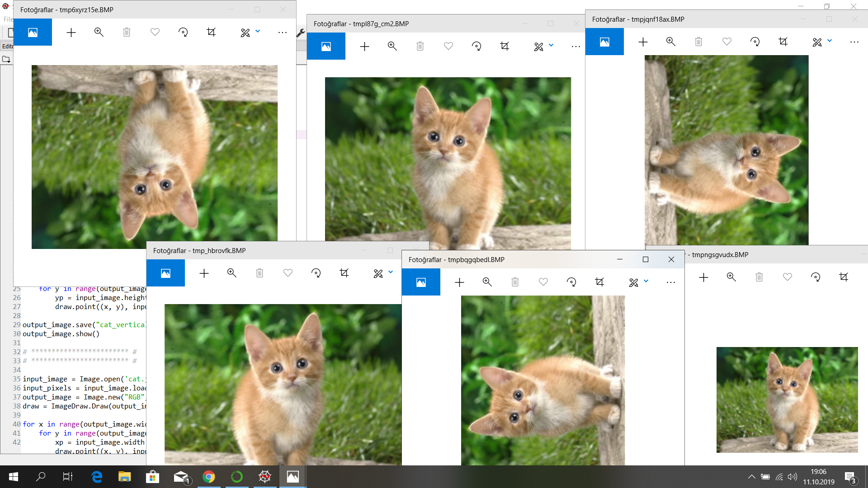Image resolution: width=868 pixels, height=488 pixels.
Task: Rotate image in tmpl87g_cm2.BMP window
Action: click(476, 46)
